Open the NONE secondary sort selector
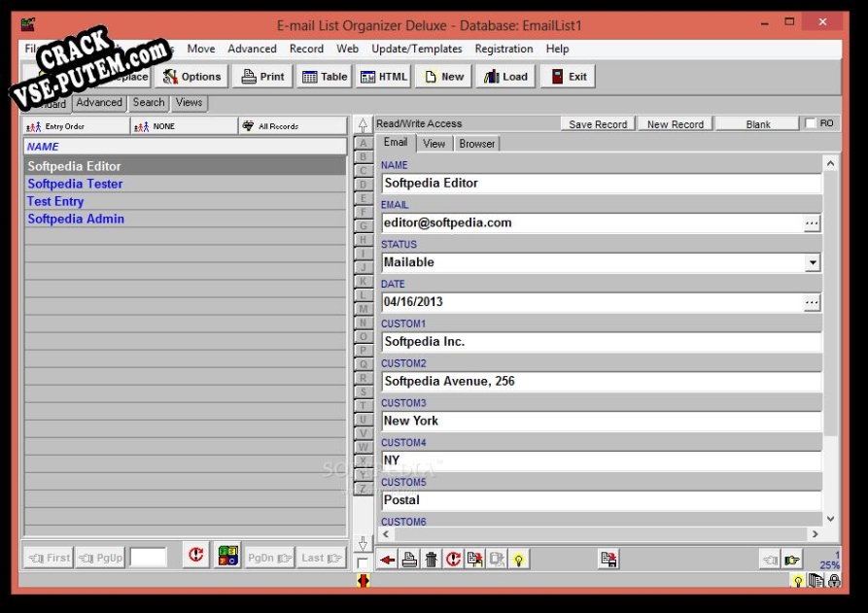Image resolution: width=868 pixels, height=613 pixels. coord(185,126)
